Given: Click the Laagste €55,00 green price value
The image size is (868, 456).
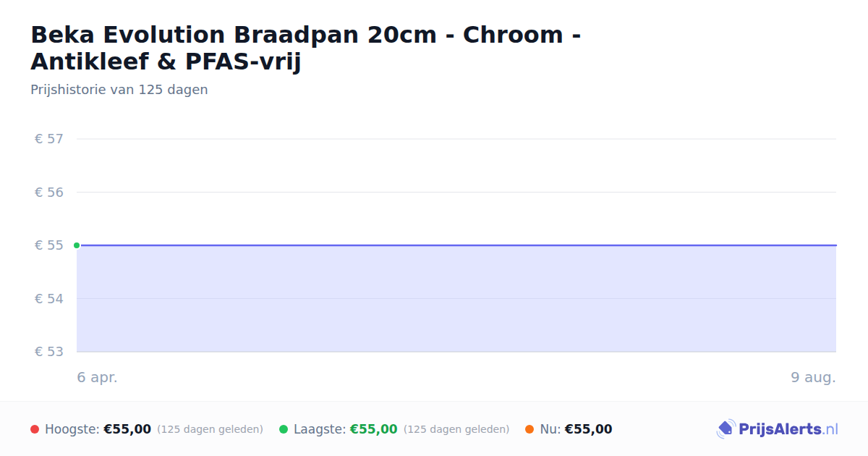Looking at the screenshot, I should pos(374,429).
